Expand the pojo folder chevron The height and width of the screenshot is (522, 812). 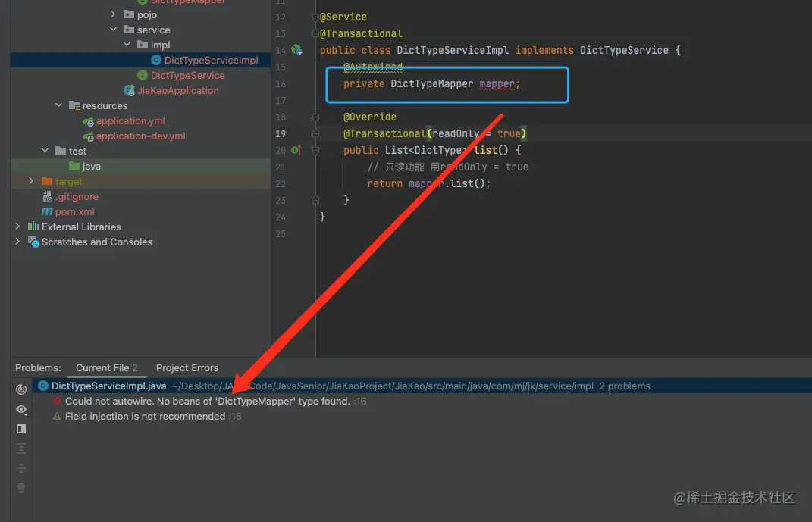point(114,14)
